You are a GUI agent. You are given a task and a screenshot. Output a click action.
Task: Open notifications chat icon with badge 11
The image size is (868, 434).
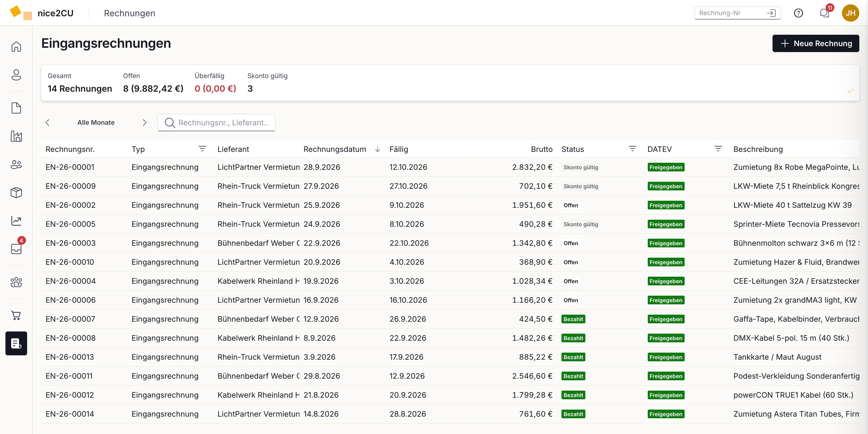[x=824, y=13]
